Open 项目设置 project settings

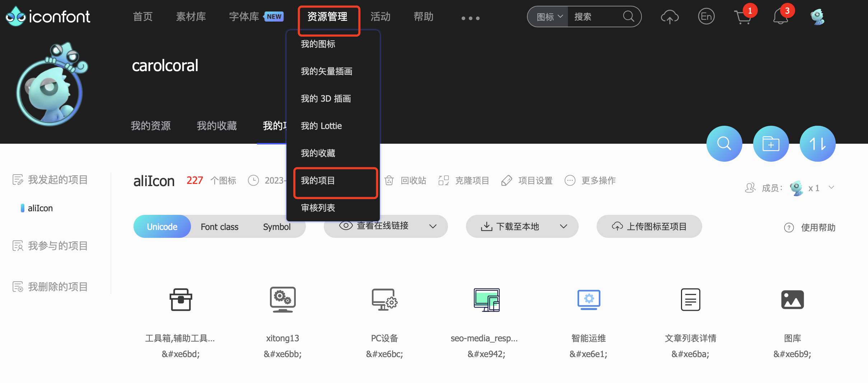(527, 180)
